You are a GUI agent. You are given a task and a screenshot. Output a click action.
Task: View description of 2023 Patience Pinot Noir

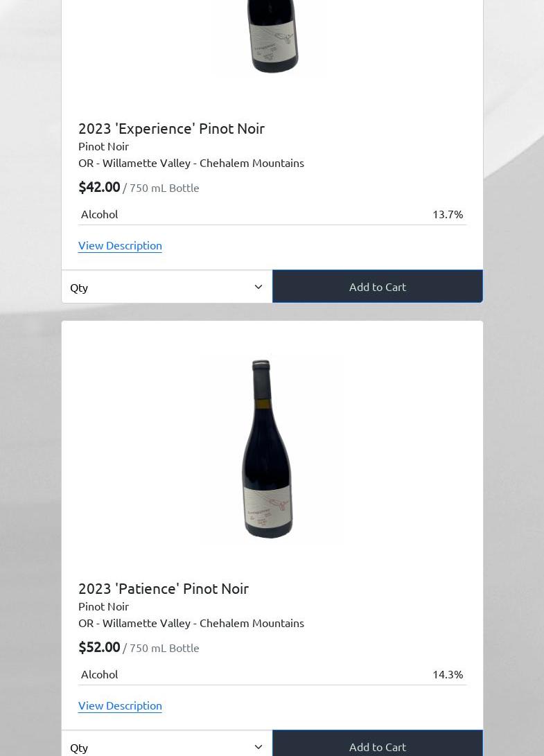pos(120,706)
